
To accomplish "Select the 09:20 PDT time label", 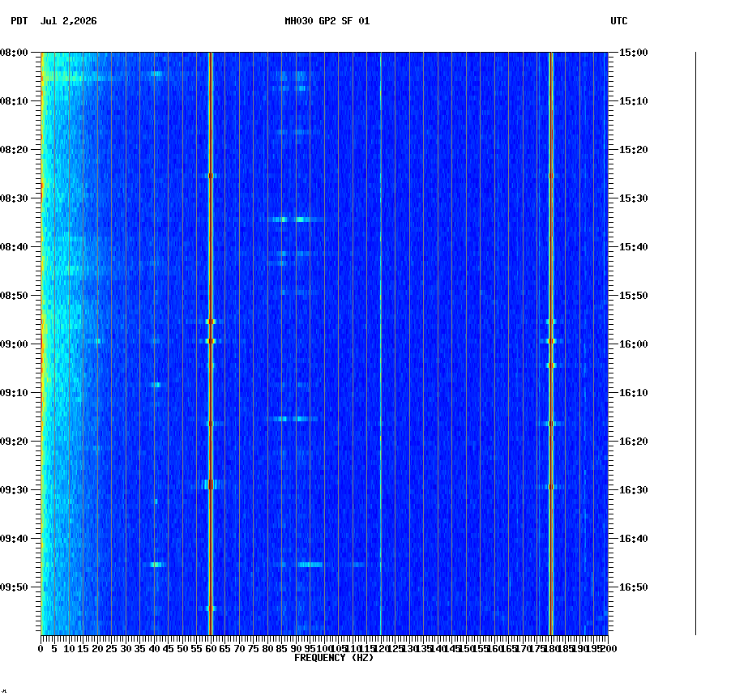I will pos(14,442).
